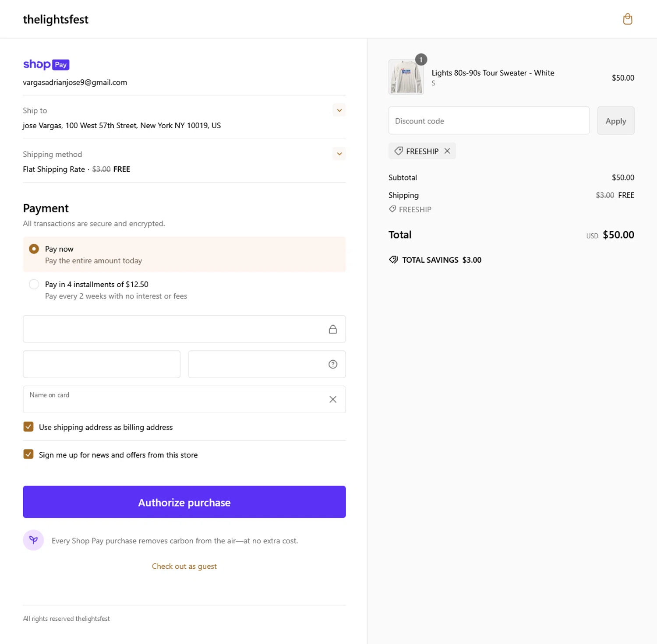The width and height of the screenshot is (657, 644).
Task: Uncheck Sign me up for news and offers
Action: (x=28, y=454)
